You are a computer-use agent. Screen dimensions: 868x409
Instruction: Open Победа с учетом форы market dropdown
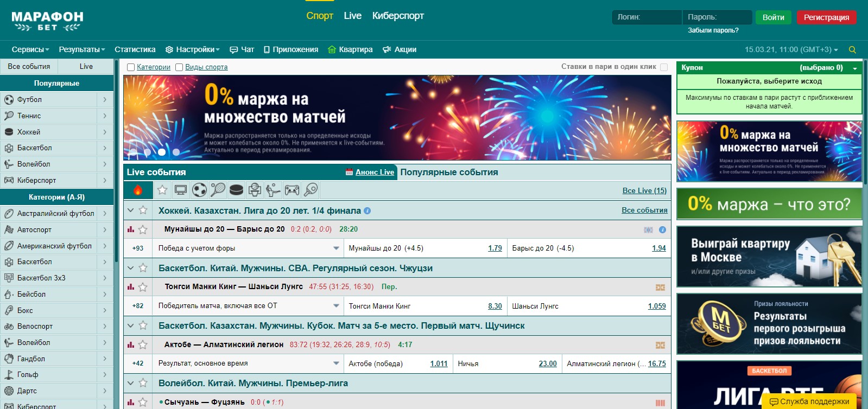[x=248, y=248]
